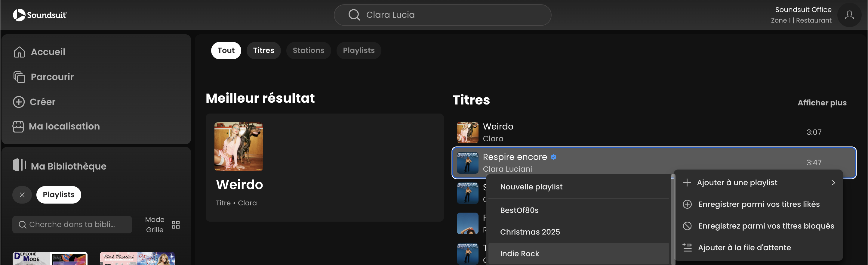The width and height of the screenshot is (868, 265).
Task: Enregistrer parmi vos titres likés
Action: (x=759, y=204)
